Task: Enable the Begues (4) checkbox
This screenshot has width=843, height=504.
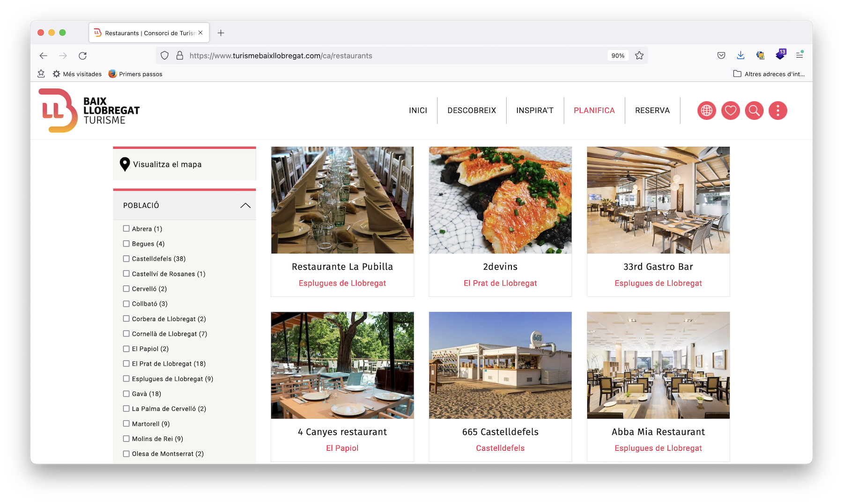Action: (x=126, y=244)
